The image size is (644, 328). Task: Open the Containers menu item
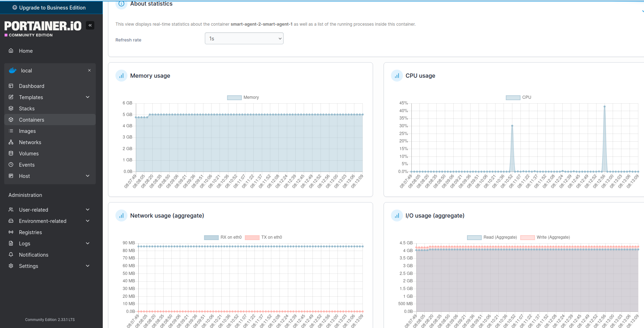[32, 120]
